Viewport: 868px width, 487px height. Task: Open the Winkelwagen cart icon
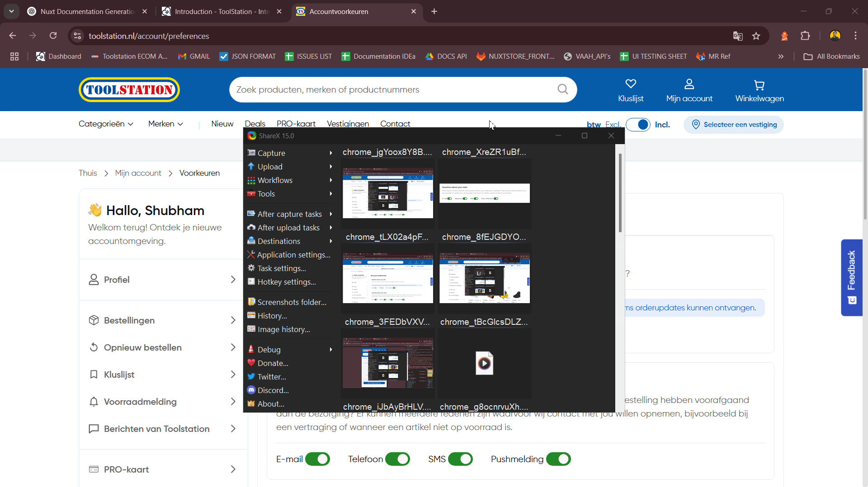click(x=759, y=85)
